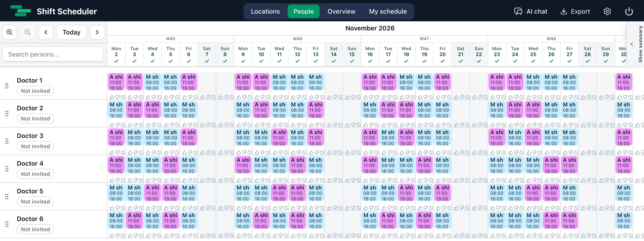644x241 pixels.
Task: Toggle the check mark under Fri 13
Action: 315,61
